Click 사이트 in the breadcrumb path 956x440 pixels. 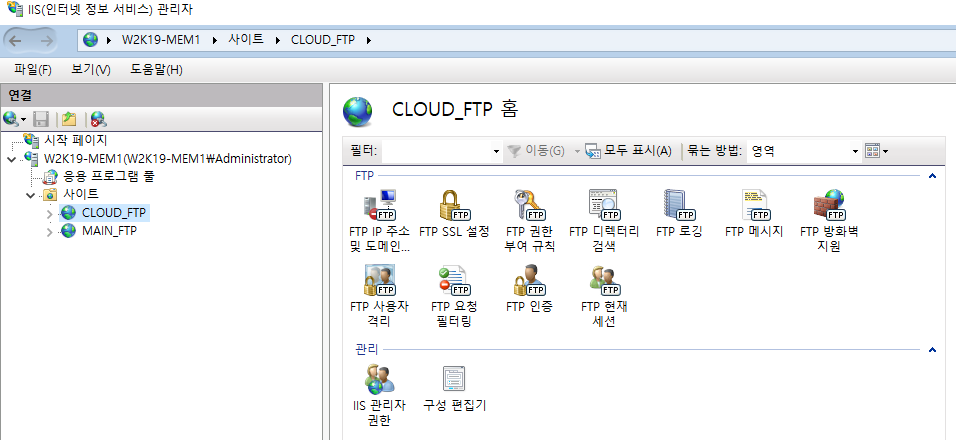click(x=246, y=40)
